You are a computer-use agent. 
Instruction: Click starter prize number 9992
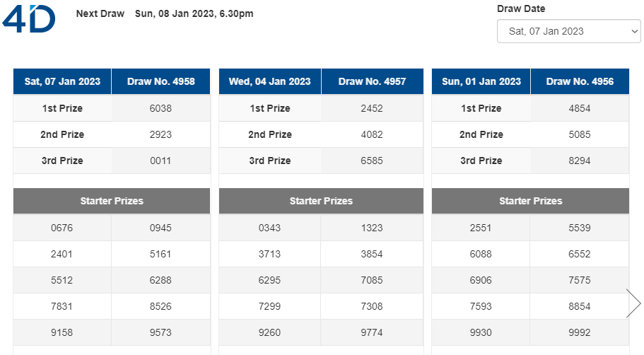point(580,332)
